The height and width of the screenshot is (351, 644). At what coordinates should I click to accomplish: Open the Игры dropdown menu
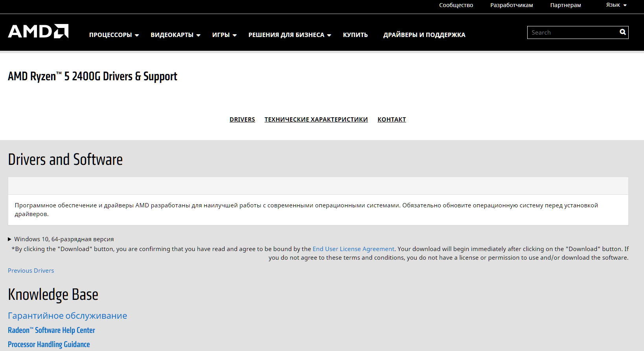tap(224, 35)
